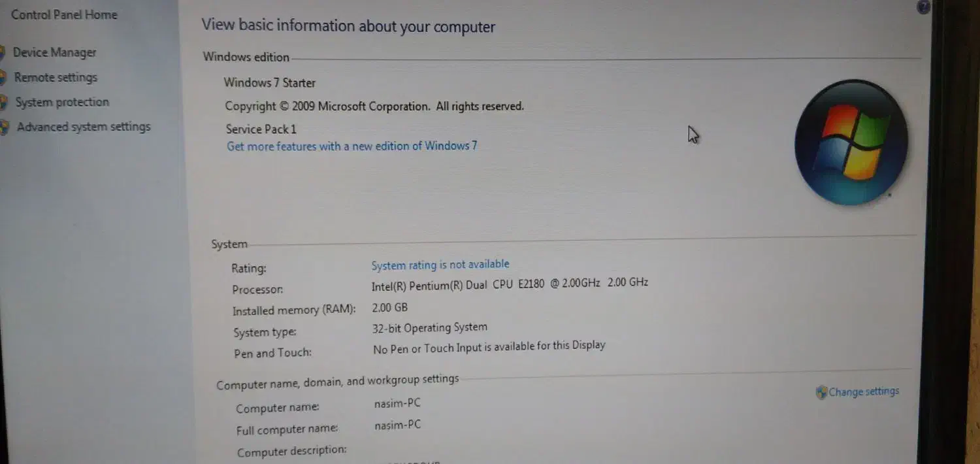
Task: Click the Windows 7 Starter edition text
Action: point(269,83)
